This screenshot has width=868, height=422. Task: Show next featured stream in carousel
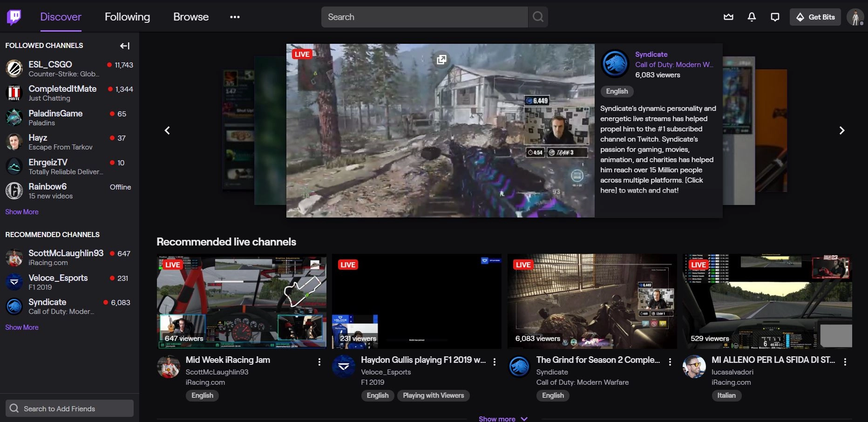point(841,130)
